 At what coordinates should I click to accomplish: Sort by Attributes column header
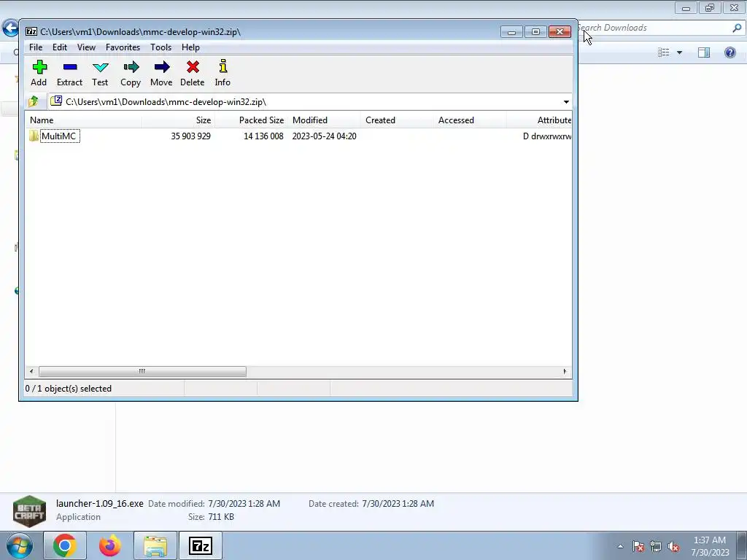point(539,120)
